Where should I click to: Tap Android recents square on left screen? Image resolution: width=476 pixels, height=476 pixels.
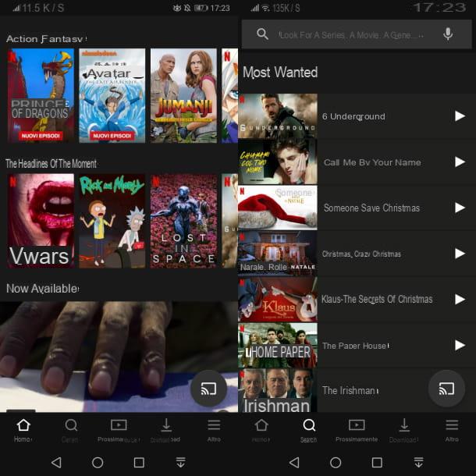coord(139,462)
